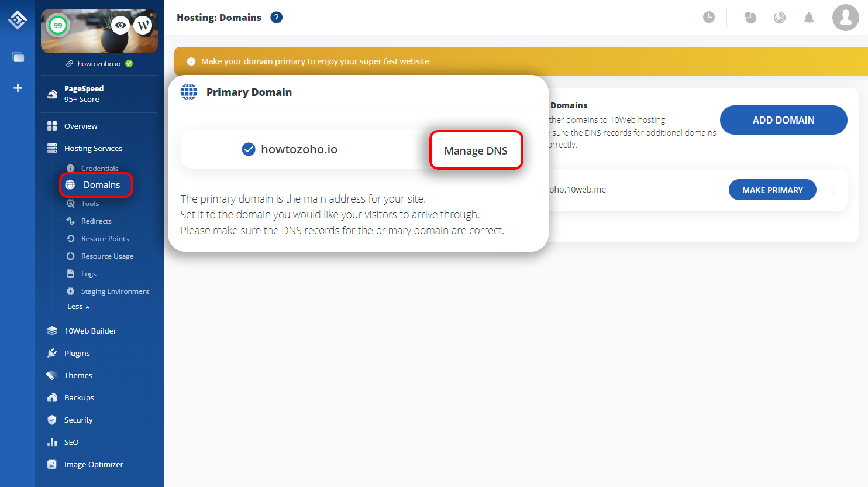Viewport: 868px width, 487px height.
Task: Click the green 99 score badge
Action: click(x=58, y=25)
